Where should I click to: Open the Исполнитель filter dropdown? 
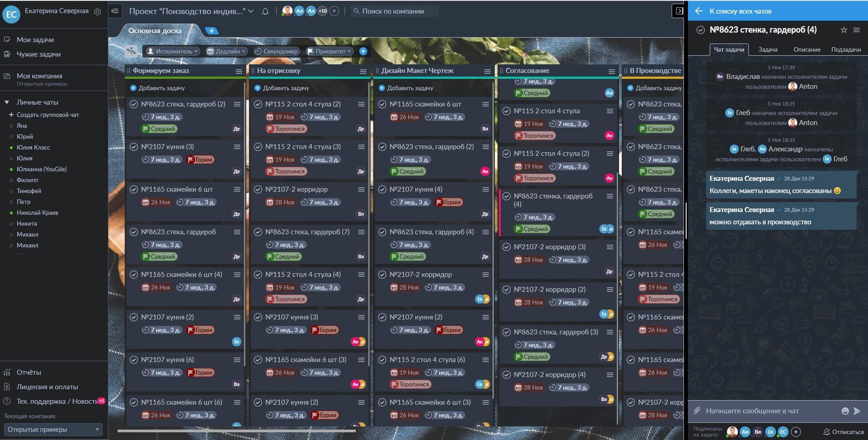coord(172,51)
